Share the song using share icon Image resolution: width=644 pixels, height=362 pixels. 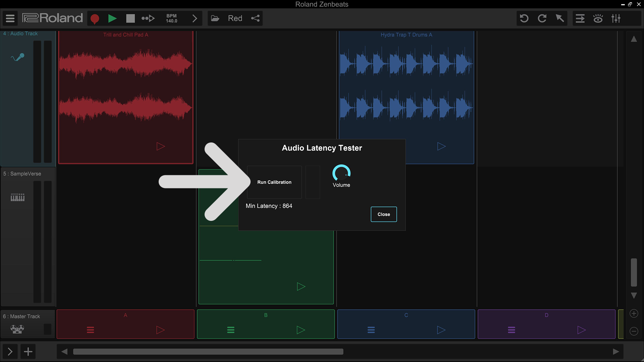tap(255, 18)
